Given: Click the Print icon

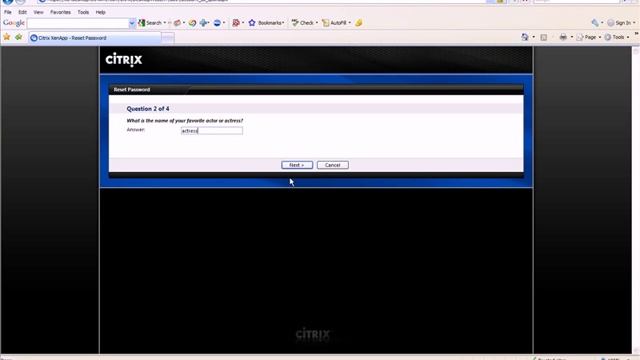Looking at the screenshot, I should [x=563, y=37].
